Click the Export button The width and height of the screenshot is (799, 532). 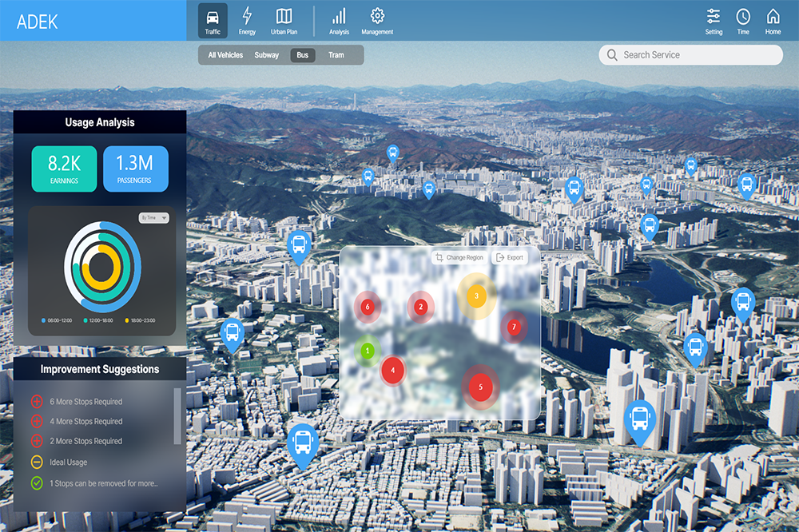point(509,257)
